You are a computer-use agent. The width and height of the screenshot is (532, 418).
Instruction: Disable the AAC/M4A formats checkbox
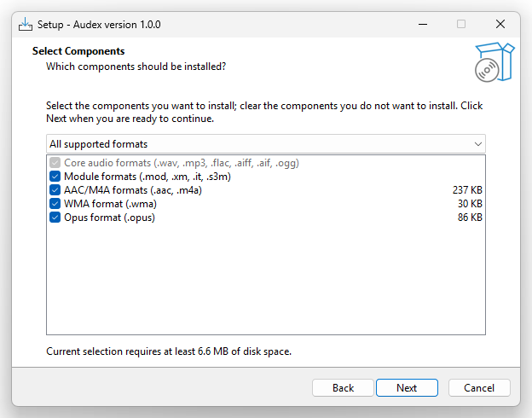tap(55, 190)
